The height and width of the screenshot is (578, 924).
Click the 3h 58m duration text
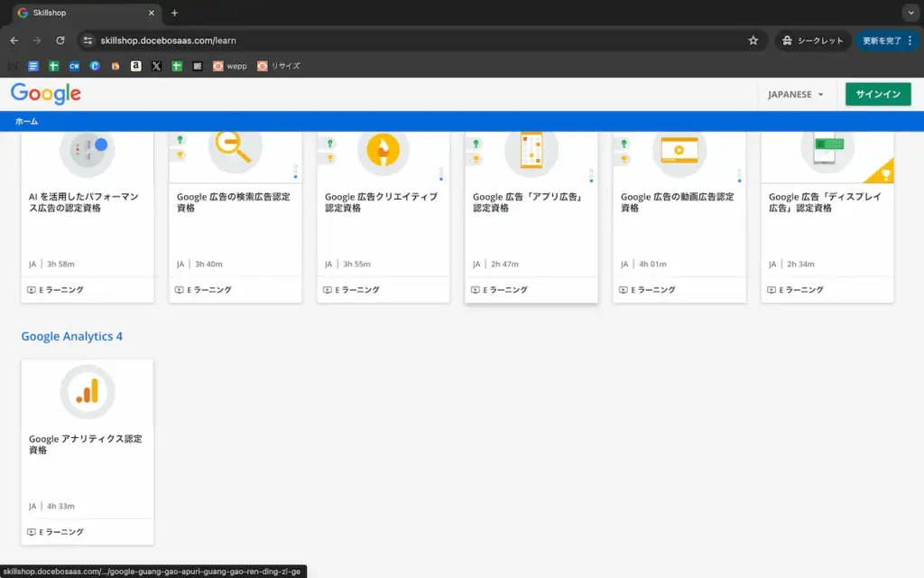tap(60, 265)
